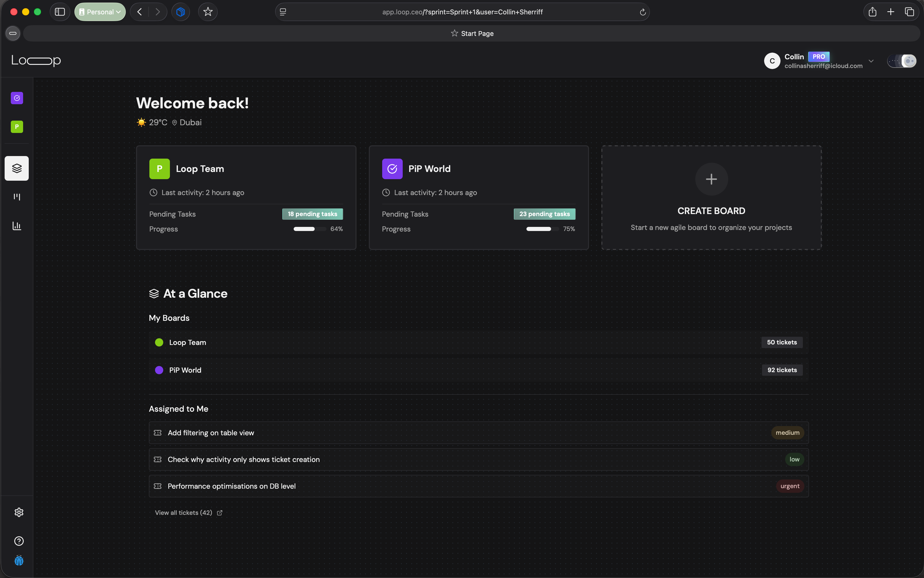
Task: Open the analytics bar chart icon
Action: pyautogui.click(x=16, y=226)
